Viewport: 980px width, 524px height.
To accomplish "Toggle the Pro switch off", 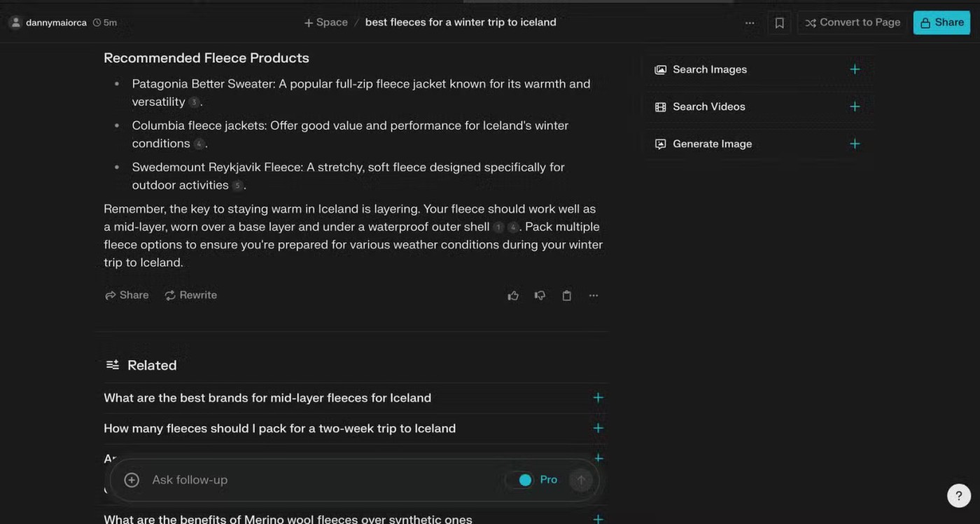I will click(x=520, y=480).
